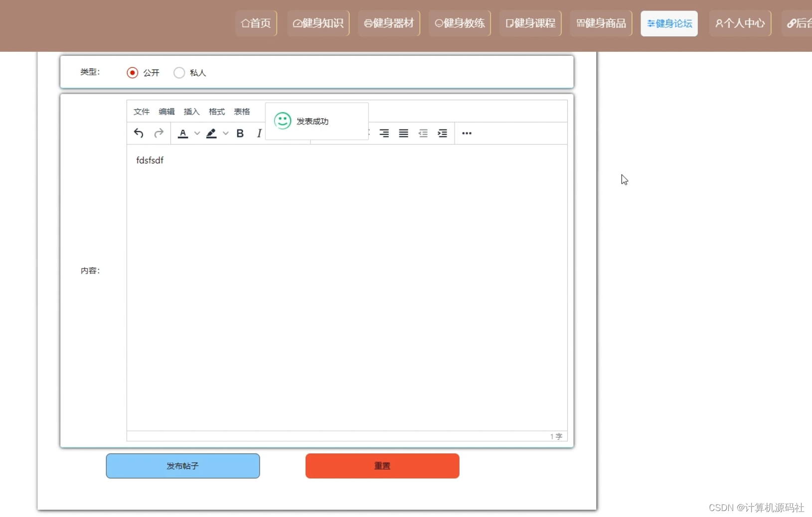Click into the content editor text area

tap(347, 287)
